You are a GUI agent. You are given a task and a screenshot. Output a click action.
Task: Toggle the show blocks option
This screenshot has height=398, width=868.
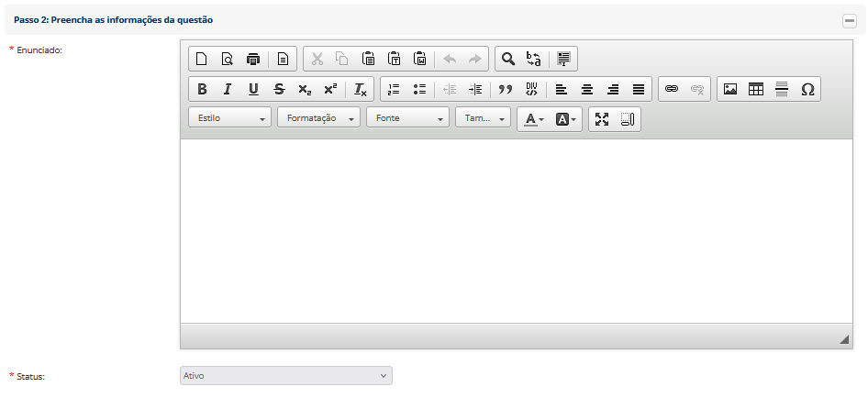tap(628, 119)
